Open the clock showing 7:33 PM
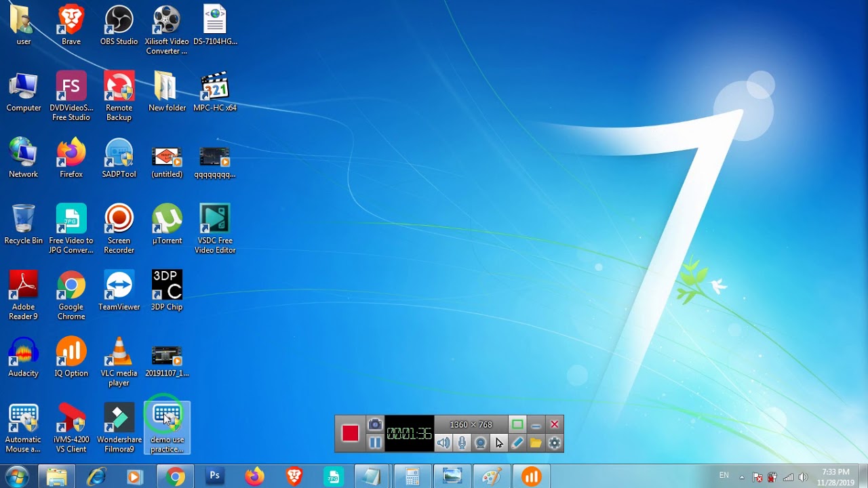The image size is (868, 488). pos(835,477)
